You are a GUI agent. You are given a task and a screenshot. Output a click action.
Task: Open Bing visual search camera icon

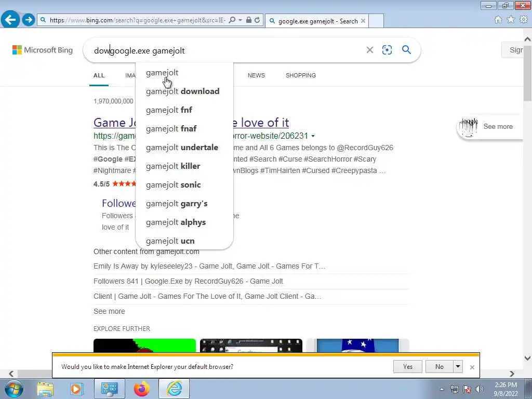click(387, 50)
